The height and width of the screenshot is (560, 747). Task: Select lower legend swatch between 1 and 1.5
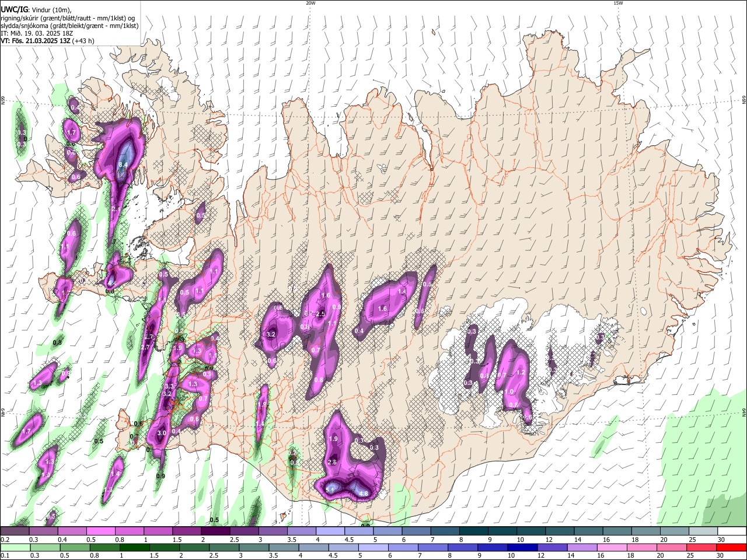[134, 548]
